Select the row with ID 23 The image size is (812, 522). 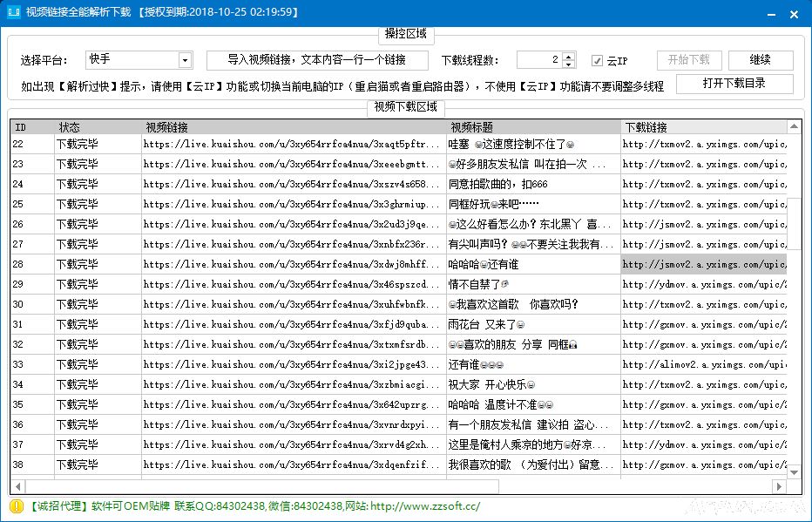click(x=399, y=164)
